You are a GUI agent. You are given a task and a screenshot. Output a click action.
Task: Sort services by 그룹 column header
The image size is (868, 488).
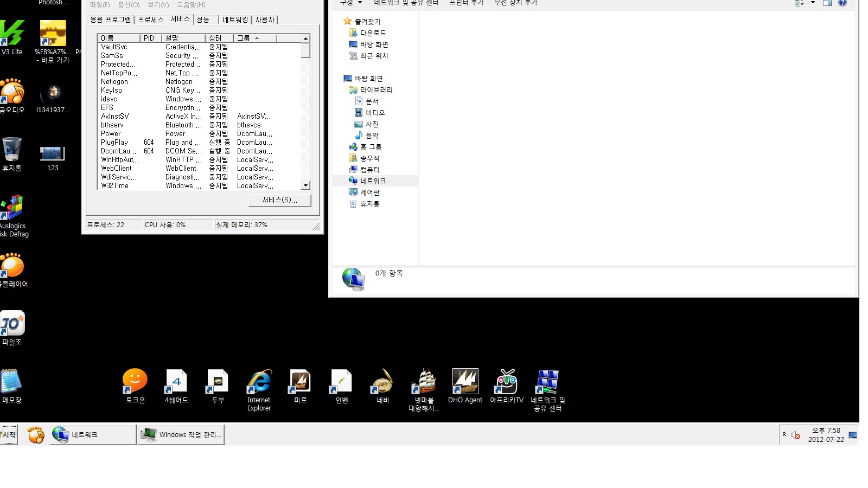[x=254, y=38]
